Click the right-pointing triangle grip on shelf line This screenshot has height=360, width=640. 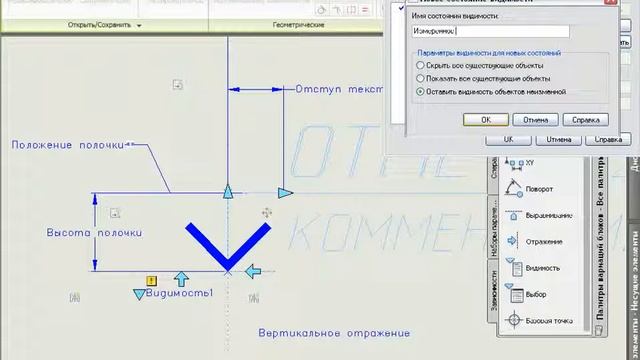[285, 193]
